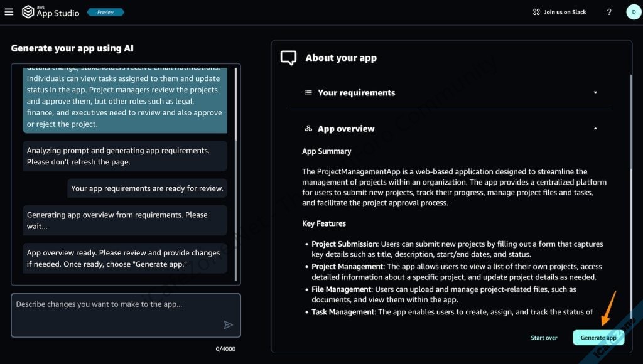Viewport: 643px width, 364px height.
Task: Click the highlighted user prompt message
Action: (125, 100)
